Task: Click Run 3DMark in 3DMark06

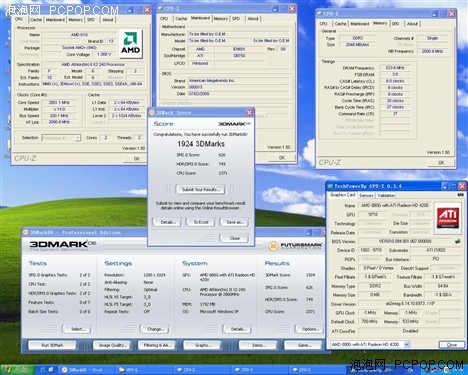Action: (52, 345)
